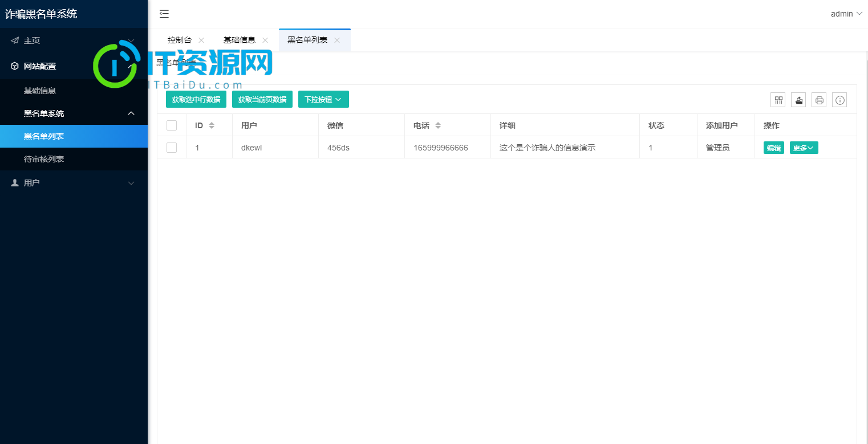This screenshot has height=444, width=868.
Task: Close the 黑名单列表 tab
Action: coord(337,40)
